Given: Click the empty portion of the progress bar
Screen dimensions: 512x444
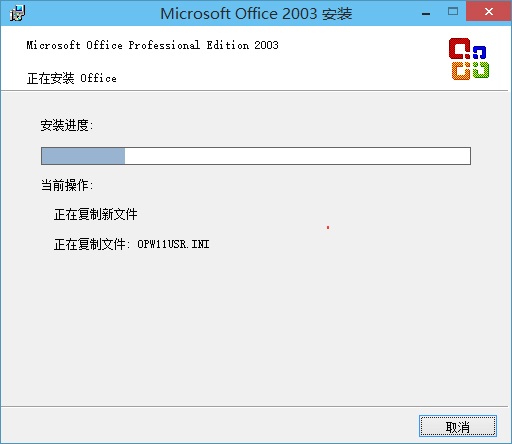Looking at the screenshot, I should (297, 156).
